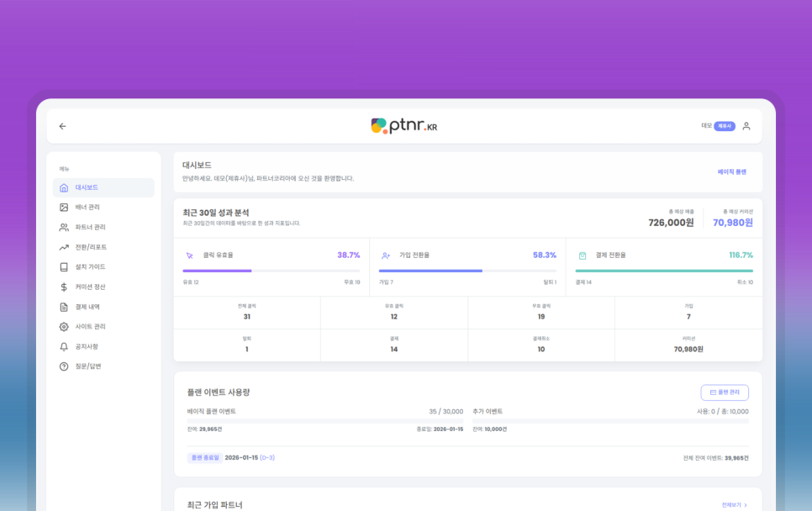Click the 최근 30일 성과 분석 heading

pos(216,213)
